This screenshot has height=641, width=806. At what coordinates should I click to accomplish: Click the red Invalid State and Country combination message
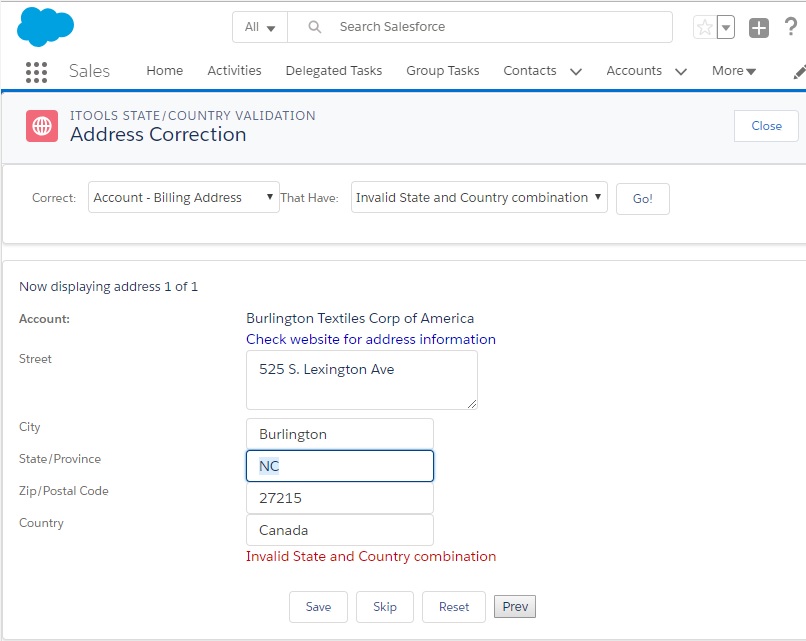pyautogui.click(x=371, y=556)
